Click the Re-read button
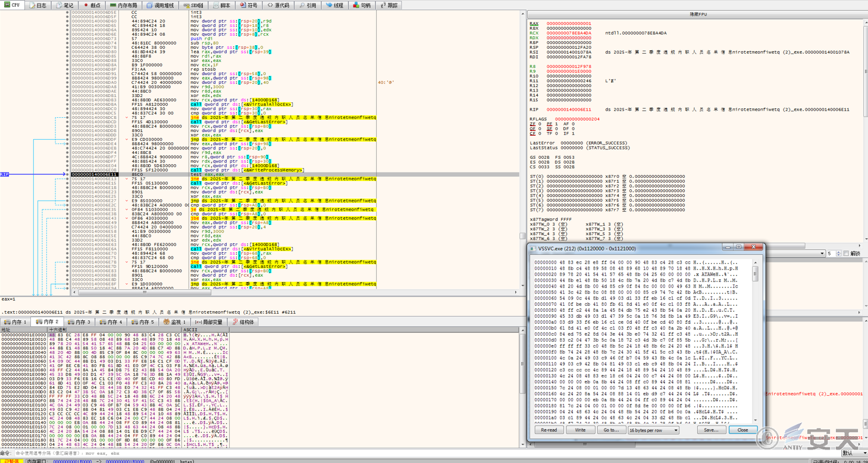Image resolution: width=868 pixels, height=463 pixels. (549, 430)
